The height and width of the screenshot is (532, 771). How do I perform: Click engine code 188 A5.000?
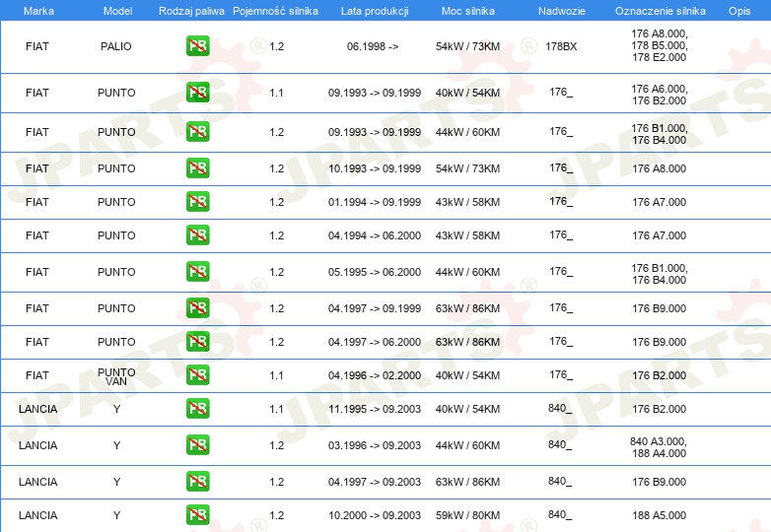[659, 515]
